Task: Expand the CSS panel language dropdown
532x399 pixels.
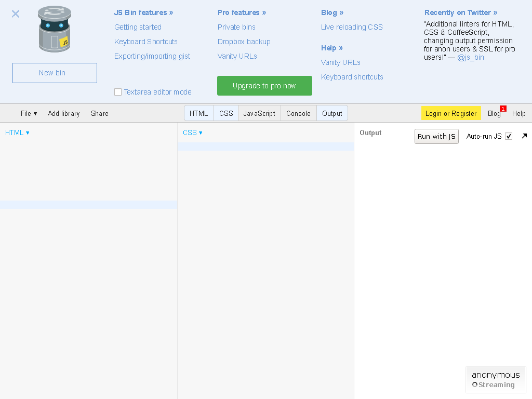Action: click(193, 132)
